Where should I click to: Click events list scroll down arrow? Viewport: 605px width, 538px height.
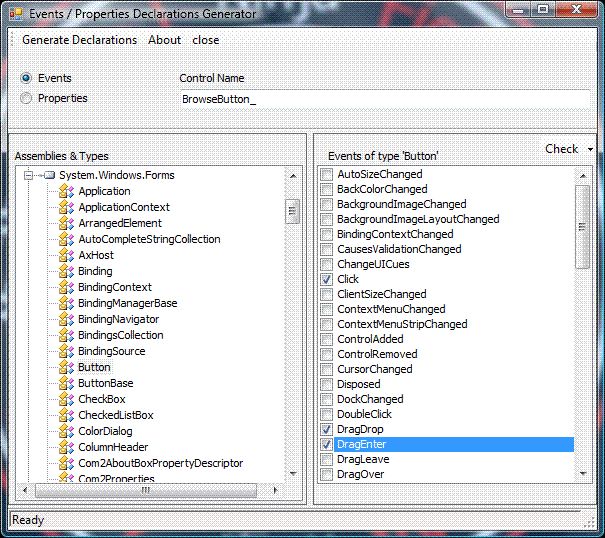pos(583,474)
